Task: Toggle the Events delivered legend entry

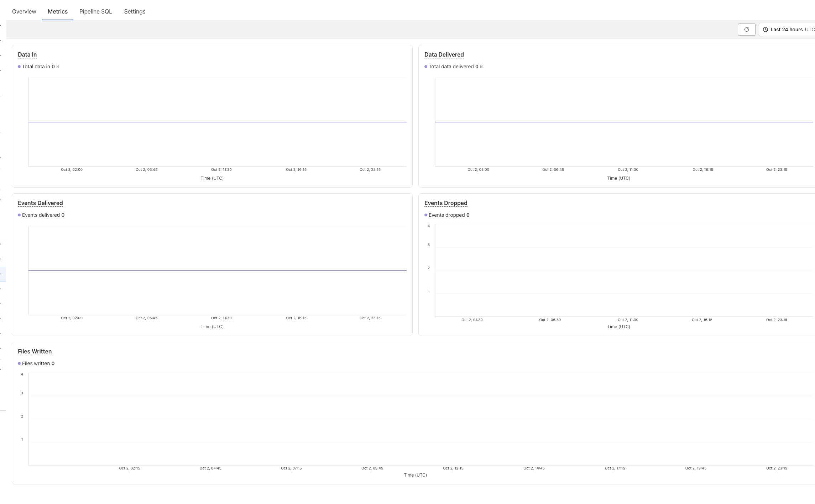Action: pos(41,215)
